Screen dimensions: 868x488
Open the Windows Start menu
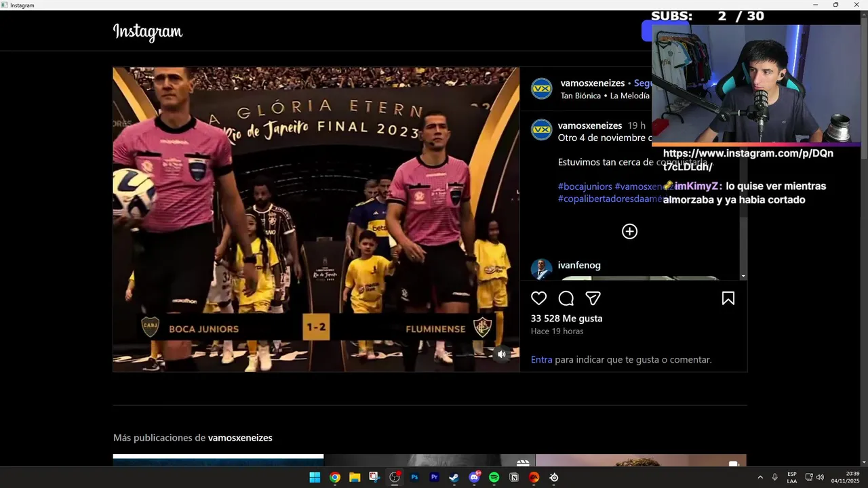click(x=315, y=477)
